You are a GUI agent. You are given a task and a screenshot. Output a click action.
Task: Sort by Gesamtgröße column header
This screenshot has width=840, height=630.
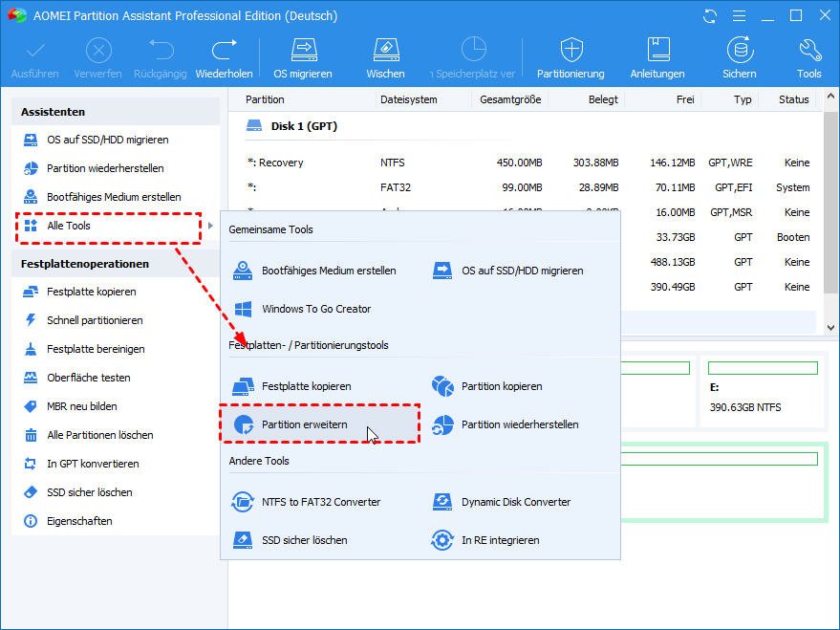click(x=510, y=99)
